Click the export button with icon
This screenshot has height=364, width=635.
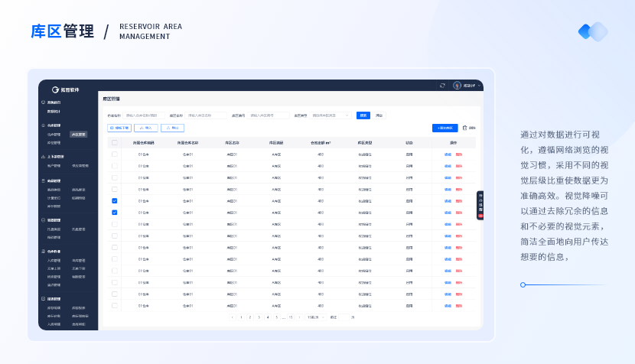tap(172, 128)
